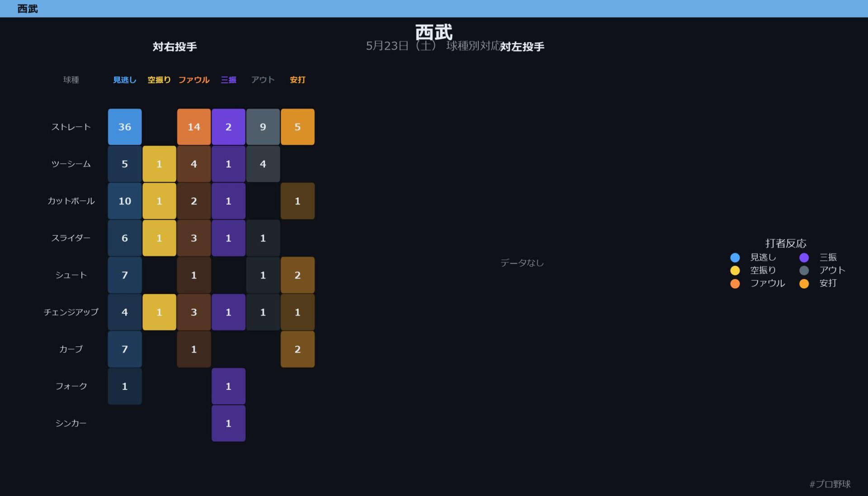
Task: Click the #プロ野球 hashtag
Action: 830,484
